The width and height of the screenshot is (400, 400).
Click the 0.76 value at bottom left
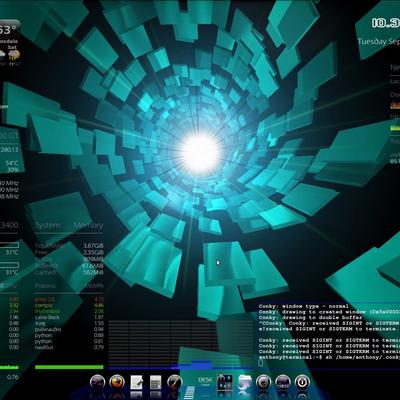[x=13, y=377]
